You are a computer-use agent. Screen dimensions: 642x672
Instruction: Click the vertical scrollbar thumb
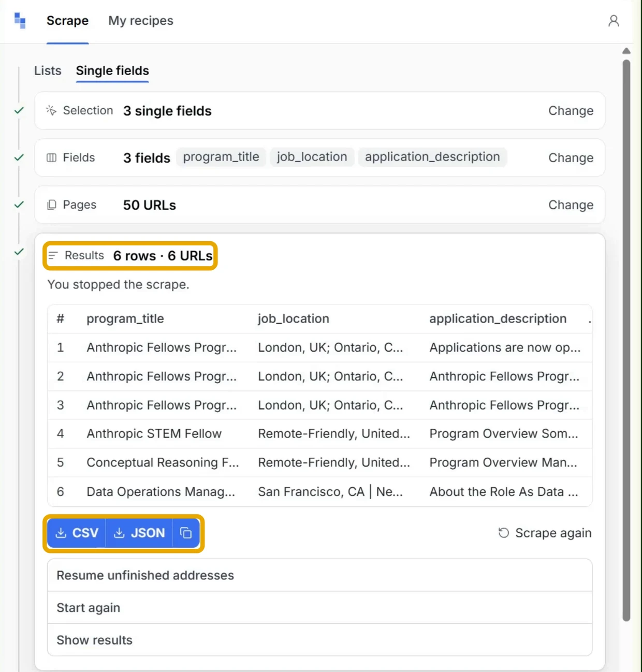click(x=626, y=340)
